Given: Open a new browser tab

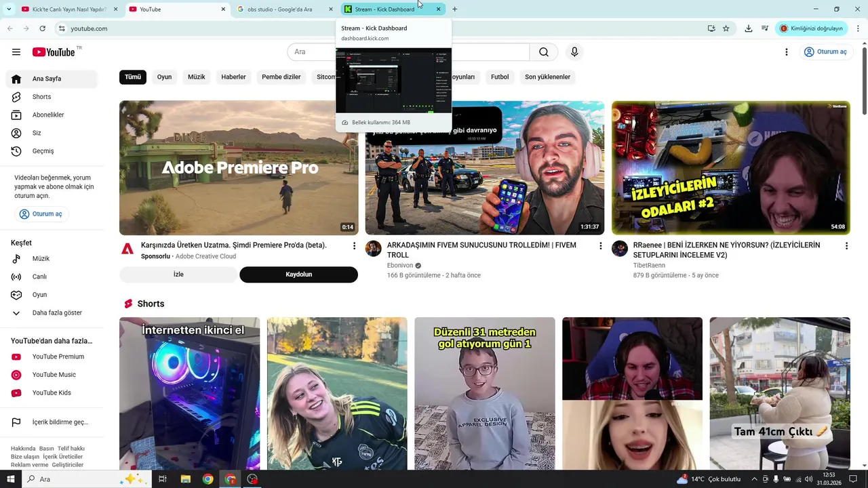Looking at the screenshot, I should tap(454, 9).
